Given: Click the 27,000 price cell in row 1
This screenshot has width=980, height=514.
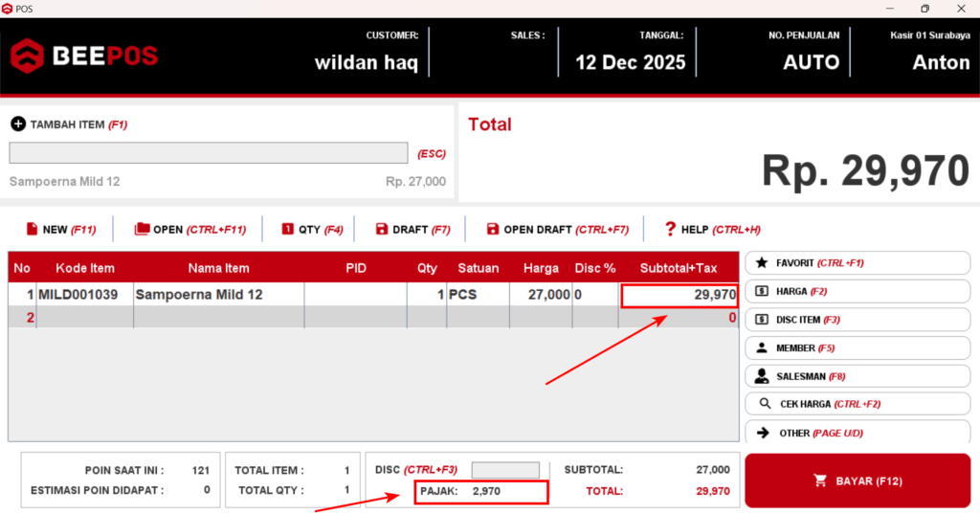Looking at the screenshot, I should 541,295.
